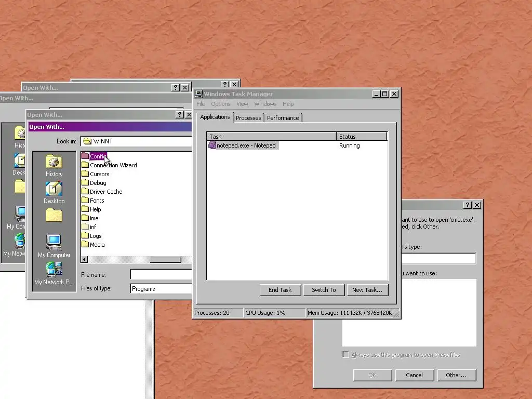The width and height of the screenshot is (532, 399).
Task: Open the folder icon below Desktop in places bar
Action: 54,216
